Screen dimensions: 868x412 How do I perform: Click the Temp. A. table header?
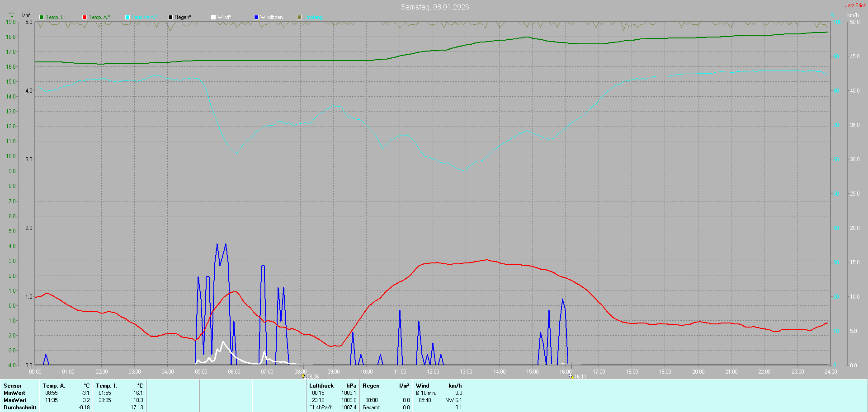[x=54, y=386]
